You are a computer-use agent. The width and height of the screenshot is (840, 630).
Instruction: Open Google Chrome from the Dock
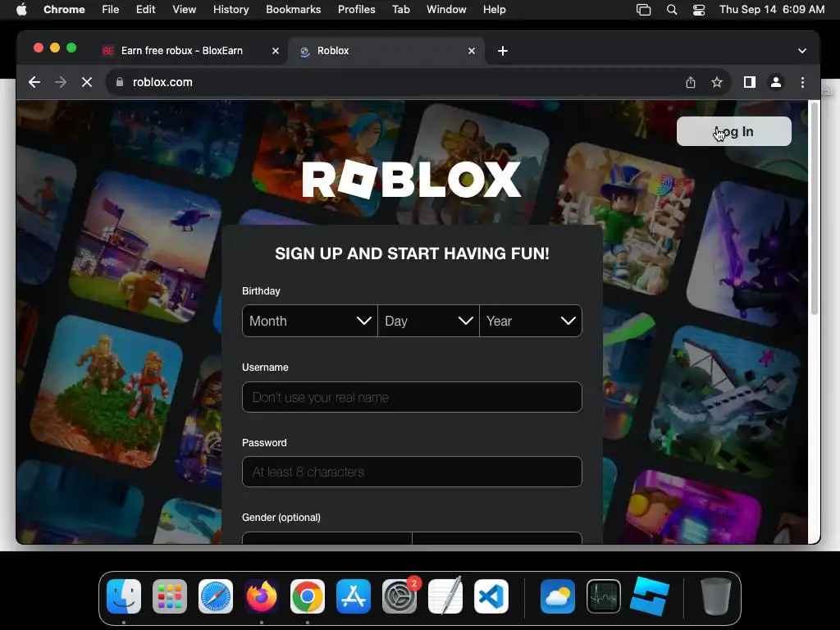308,596
